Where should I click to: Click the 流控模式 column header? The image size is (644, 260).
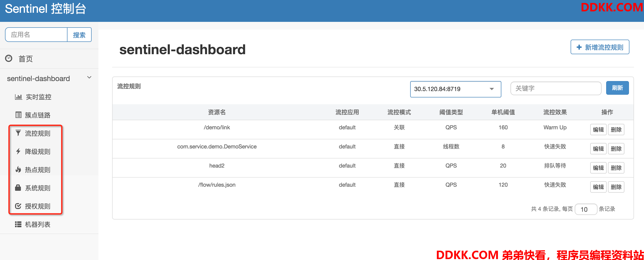(x=399, y=112)
